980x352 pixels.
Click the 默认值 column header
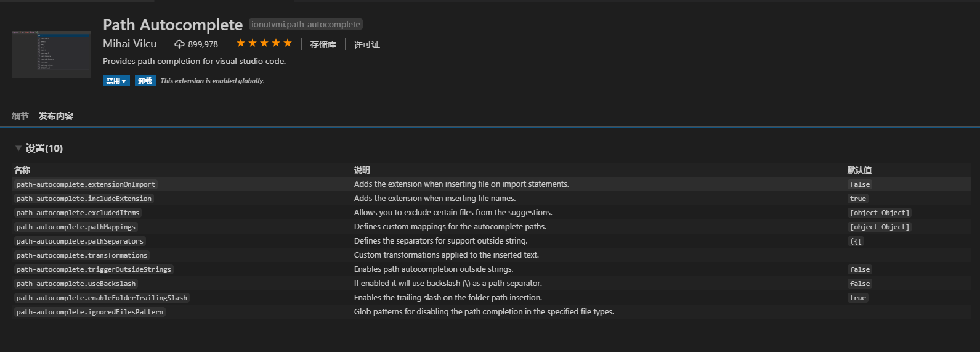(x=859, y=170)
